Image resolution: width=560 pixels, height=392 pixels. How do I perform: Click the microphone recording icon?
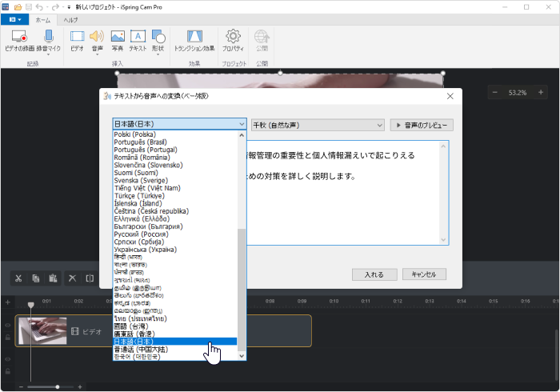click(49, 36)
